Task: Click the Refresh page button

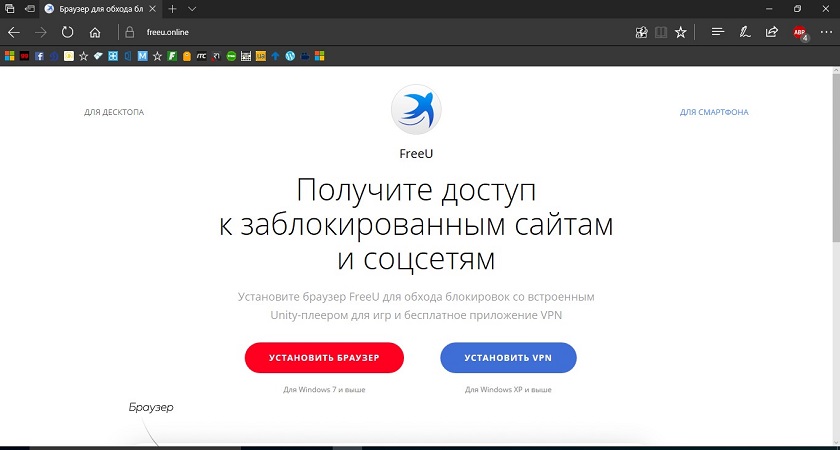Action: [x=68, y=32]
